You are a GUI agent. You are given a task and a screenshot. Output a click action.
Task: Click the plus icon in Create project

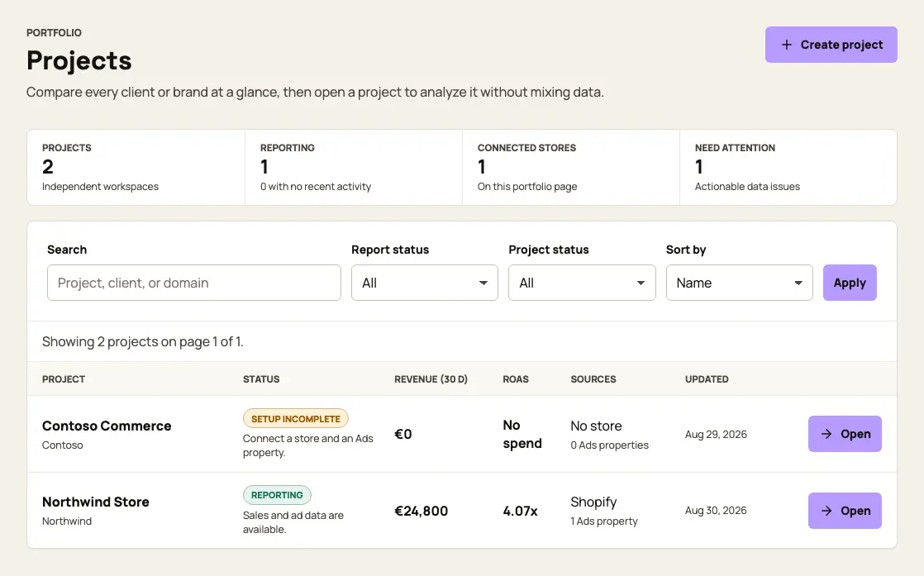(786, 45)
